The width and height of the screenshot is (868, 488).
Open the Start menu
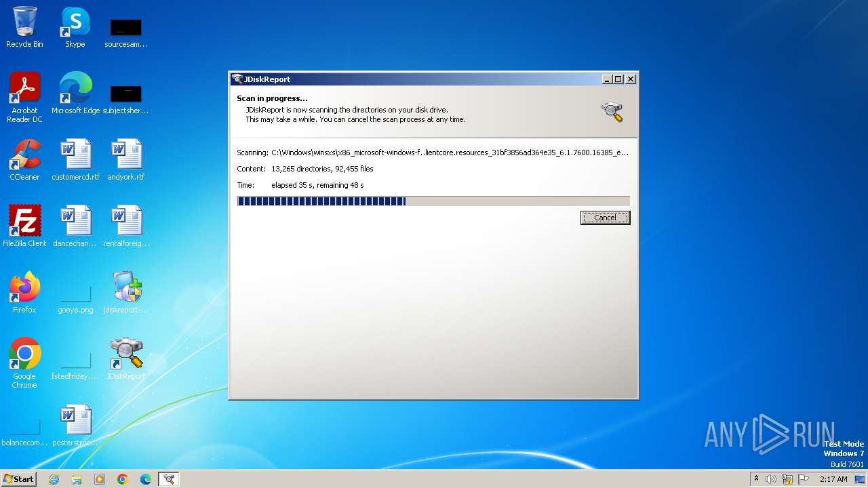(x=18, y=479)
